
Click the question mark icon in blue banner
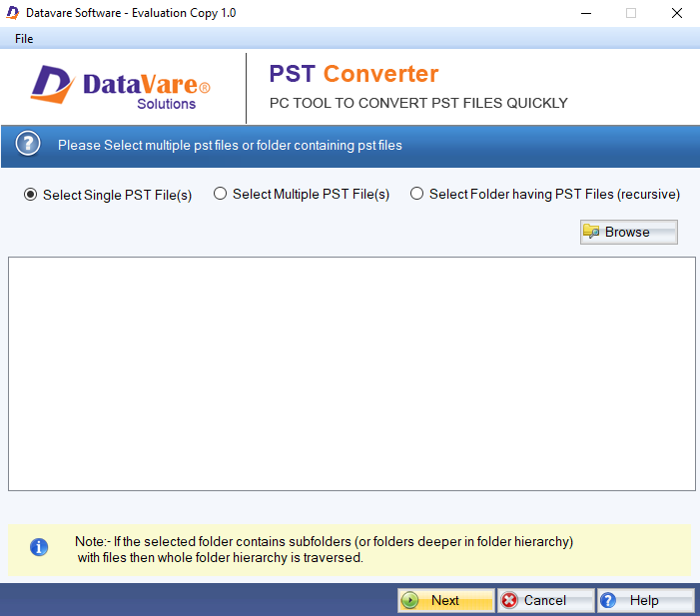click(28, 144)
